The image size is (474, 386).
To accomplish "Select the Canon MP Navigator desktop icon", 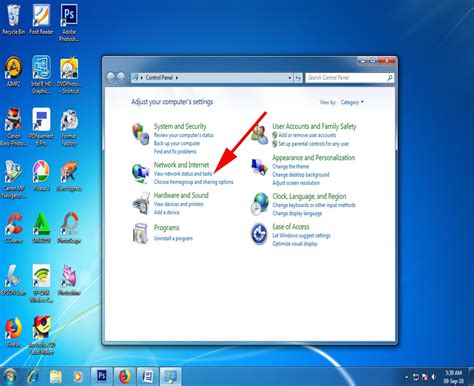I will tap(13, 180).
